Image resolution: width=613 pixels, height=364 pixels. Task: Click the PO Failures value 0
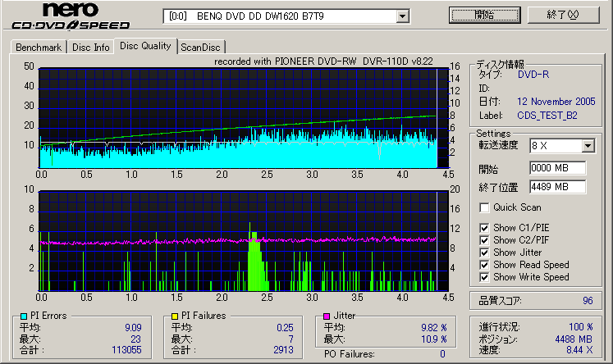(442, 354)
